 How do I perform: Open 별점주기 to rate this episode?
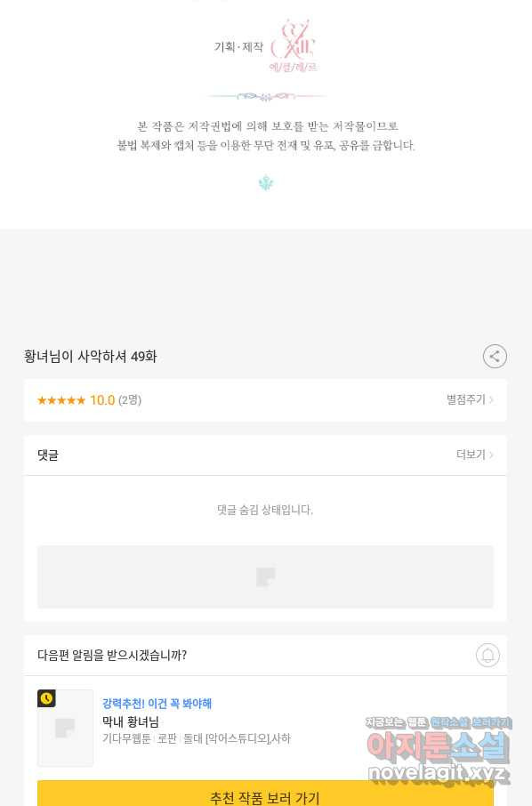470,399
